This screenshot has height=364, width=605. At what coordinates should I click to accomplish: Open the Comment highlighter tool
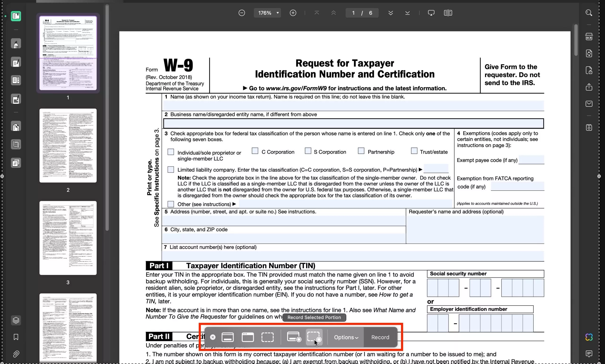pyautogui.click(x=16, y=44)
